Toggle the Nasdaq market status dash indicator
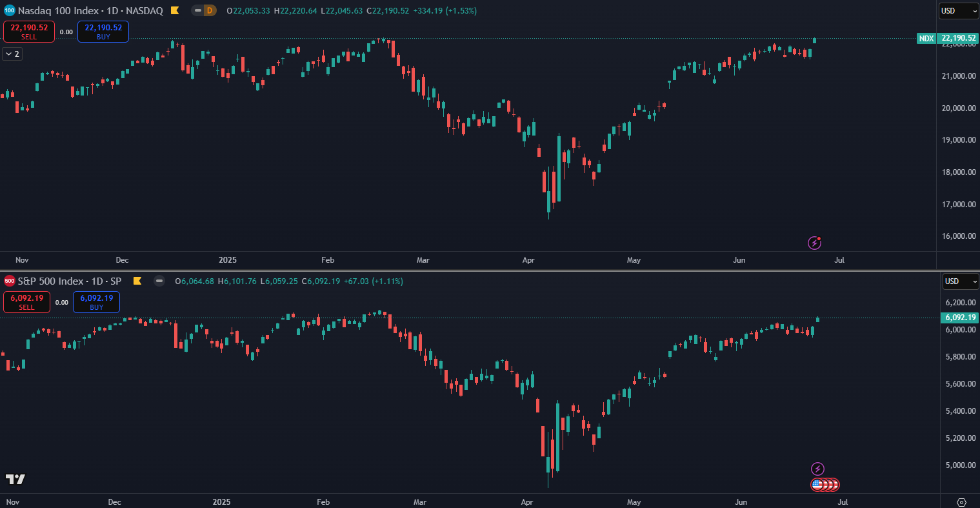 click(x=197, y=10)
